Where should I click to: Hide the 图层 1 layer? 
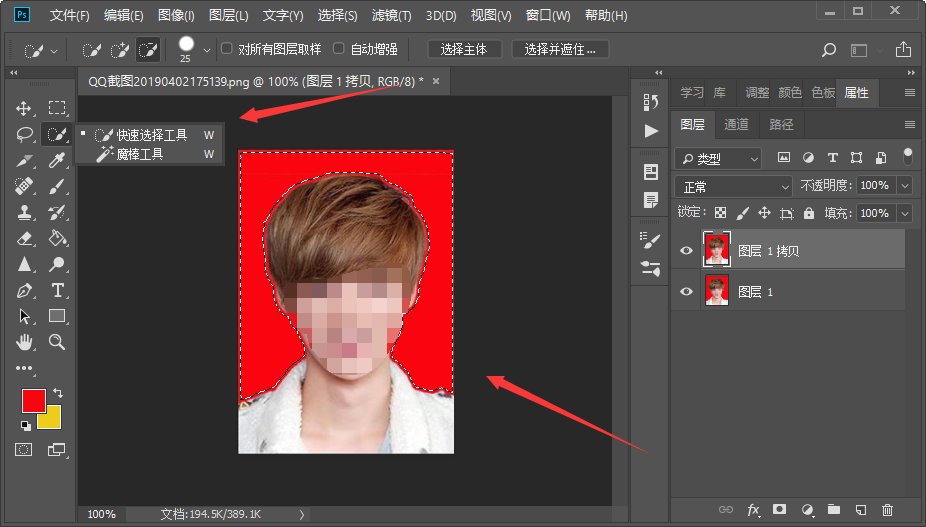point(686,291)
